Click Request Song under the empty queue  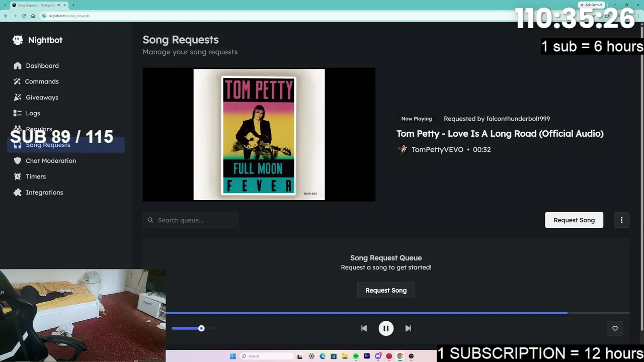386,291
